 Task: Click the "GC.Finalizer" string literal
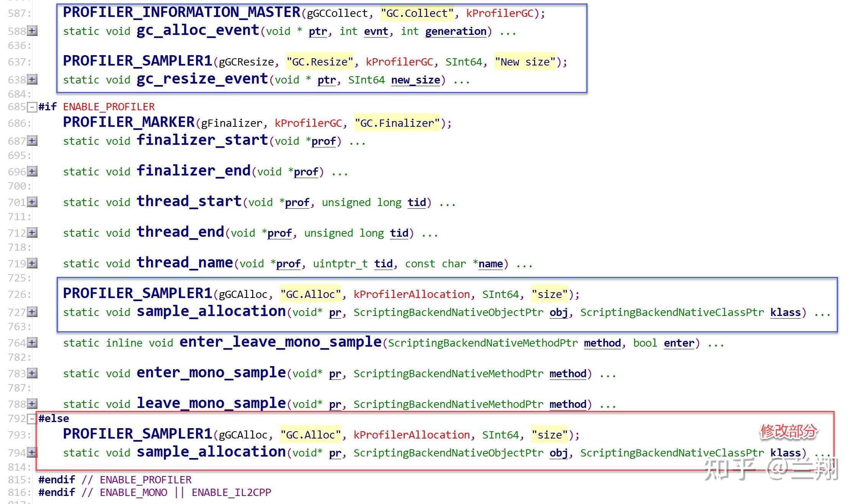coord(397,123)
